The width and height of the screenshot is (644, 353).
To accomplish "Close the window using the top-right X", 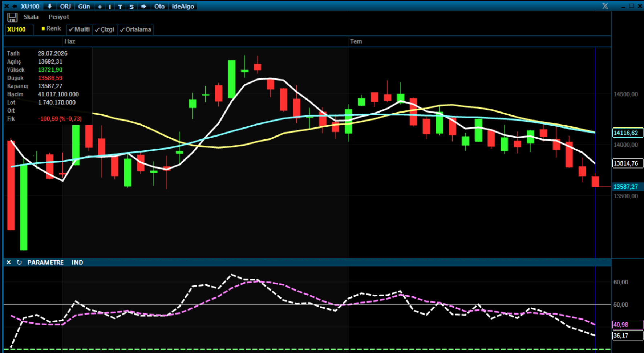I will (x=640, y=6).
